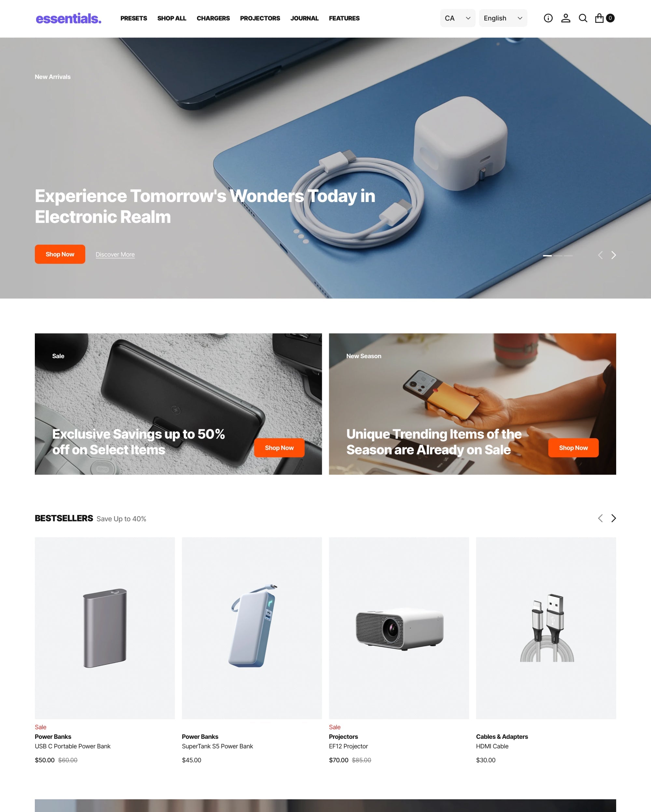The width and height of the screenshot is (651, 812).
Task: Click the user account icon
Action: tap(565, 18)
